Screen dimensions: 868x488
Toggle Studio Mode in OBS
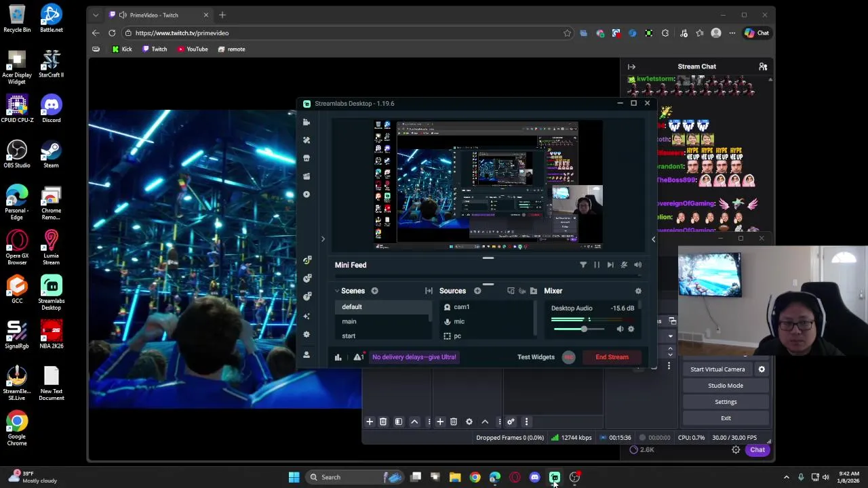pos(726,386)
